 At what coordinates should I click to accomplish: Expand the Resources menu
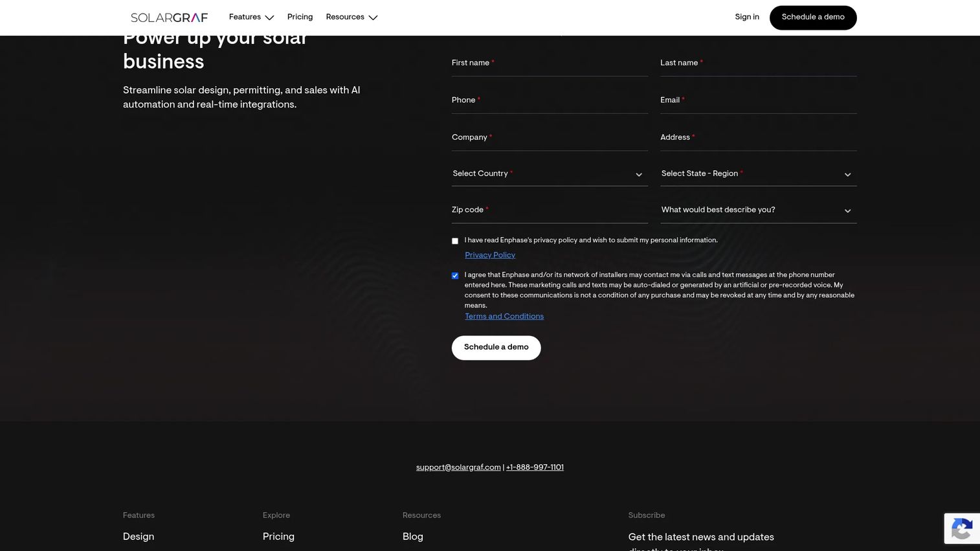pyautogui.click(x=351, y=17)
